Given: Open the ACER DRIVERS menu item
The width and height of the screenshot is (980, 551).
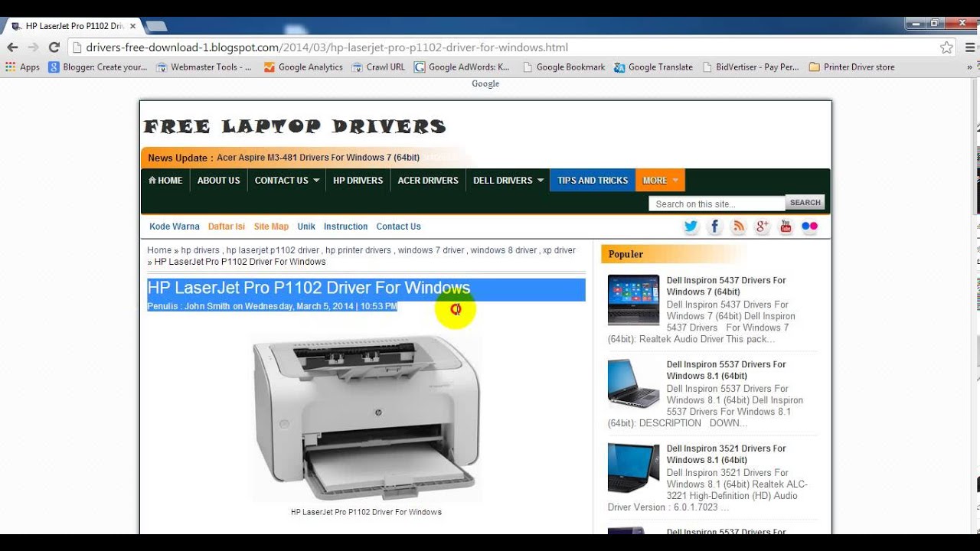Looking at the screenshot, I should [428, 181].
